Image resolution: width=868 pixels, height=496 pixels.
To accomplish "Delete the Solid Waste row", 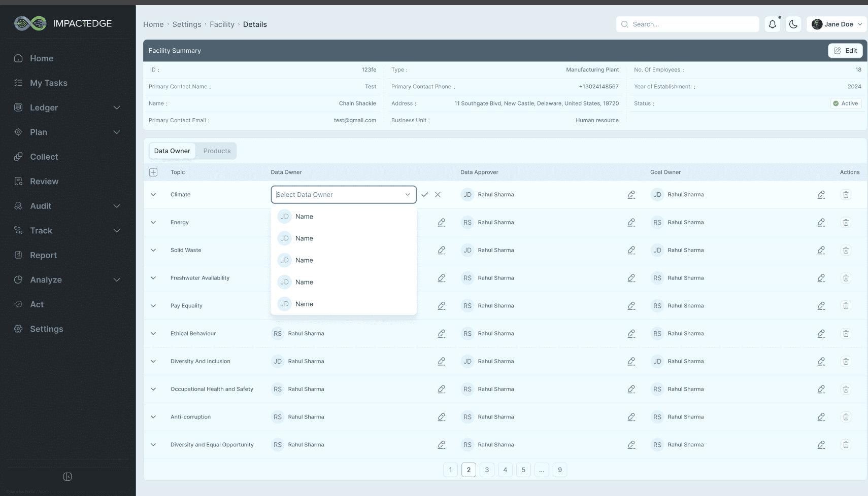I will (846, 250).
